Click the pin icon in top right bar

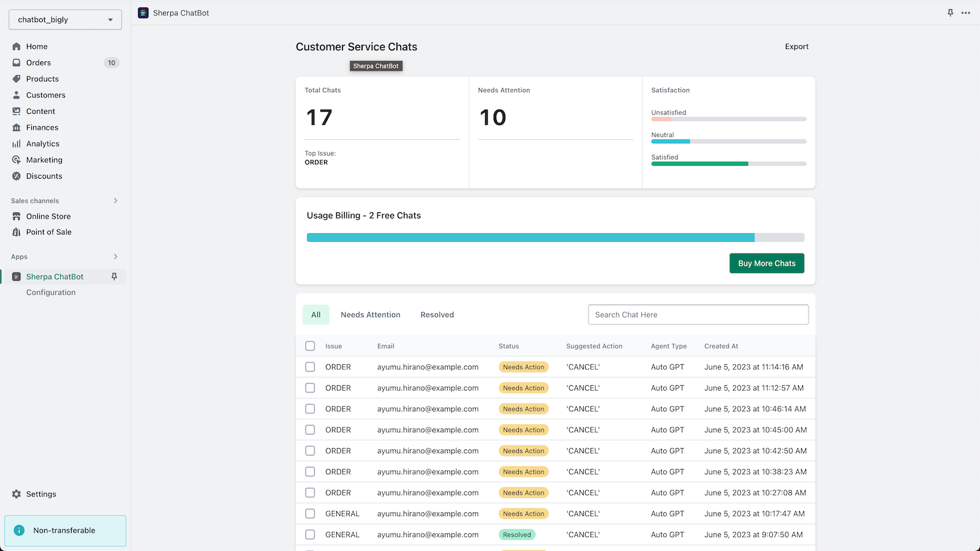point(950,13)
